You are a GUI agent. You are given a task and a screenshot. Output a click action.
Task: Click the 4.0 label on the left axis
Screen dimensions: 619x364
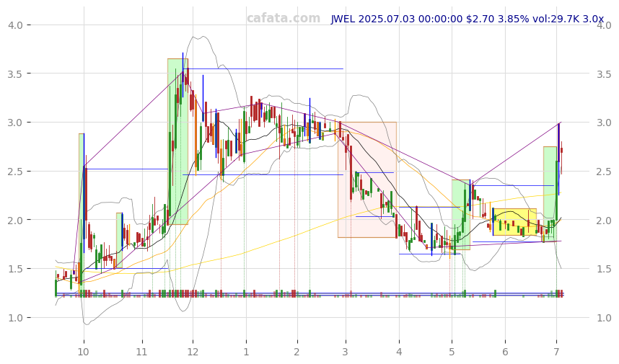point(15,25)
